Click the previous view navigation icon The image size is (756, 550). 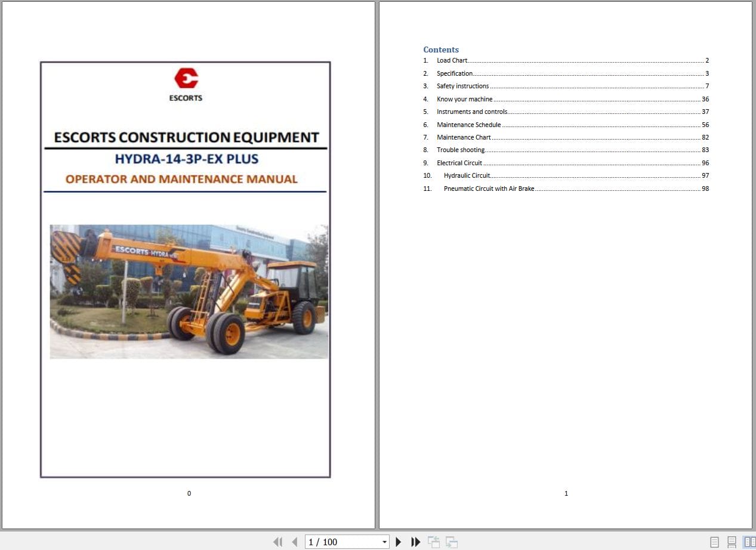(434, 542)
